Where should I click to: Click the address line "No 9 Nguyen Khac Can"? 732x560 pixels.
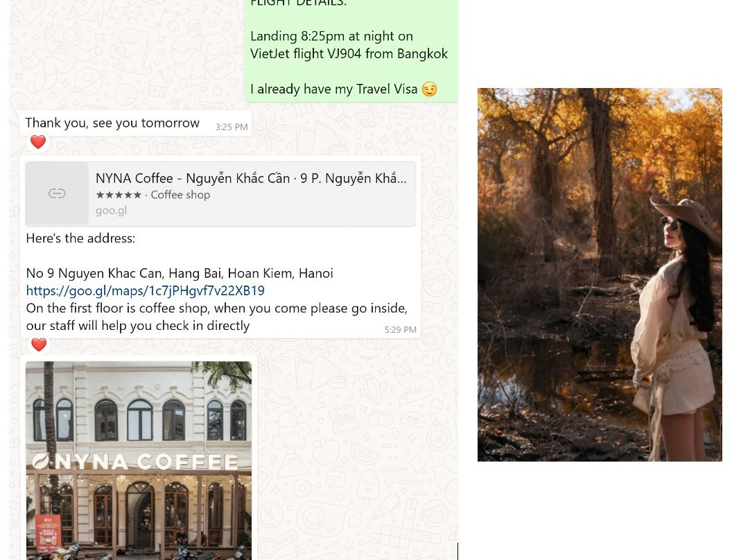[180, 273]
